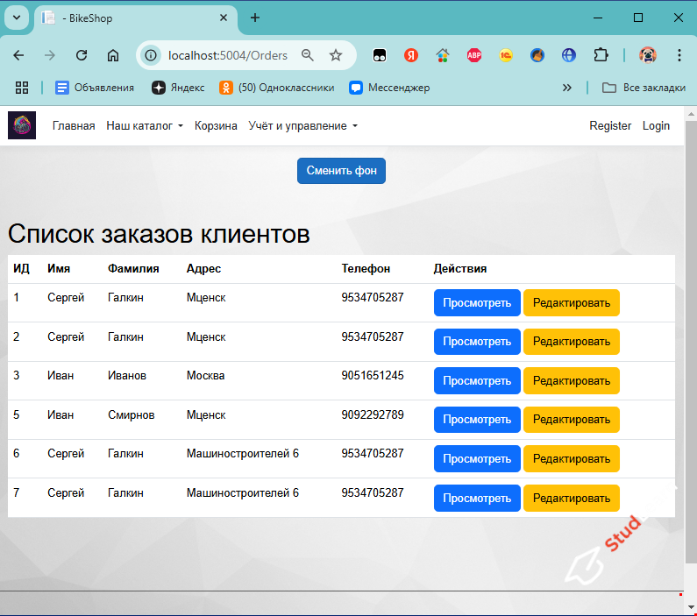
Task: Open the Login link
Action: click(x=656, y=126)
